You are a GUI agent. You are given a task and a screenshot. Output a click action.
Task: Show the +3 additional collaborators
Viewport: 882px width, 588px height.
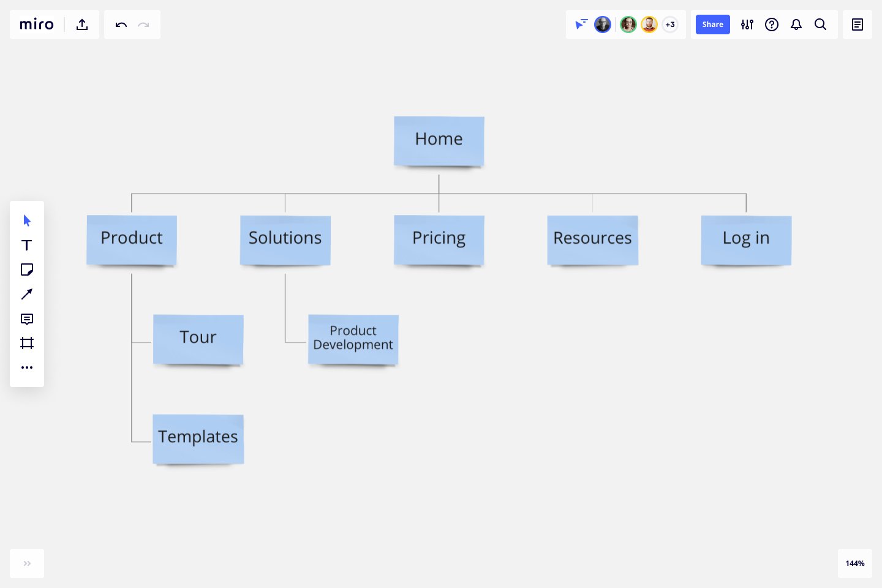(670, 24)
